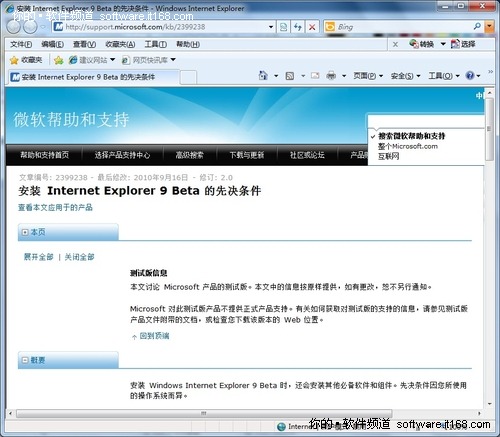500x437 pixels.
Task: Open the 网页快讯库 web slice gallery
Action: 149,60
